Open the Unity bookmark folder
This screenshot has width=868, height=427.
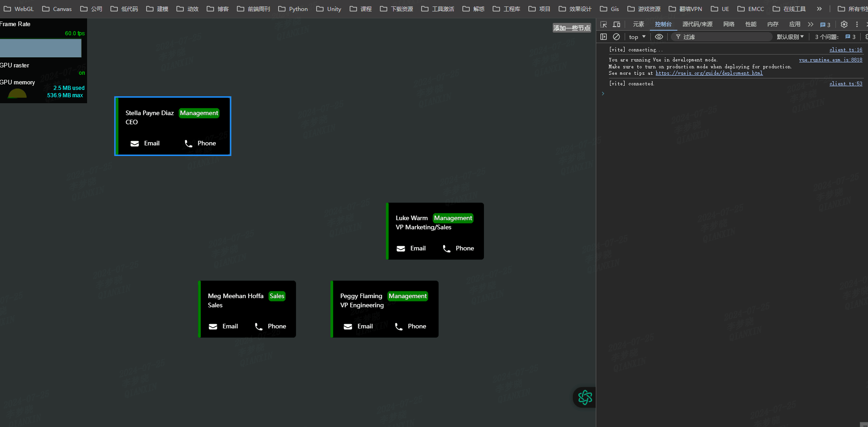329,9
